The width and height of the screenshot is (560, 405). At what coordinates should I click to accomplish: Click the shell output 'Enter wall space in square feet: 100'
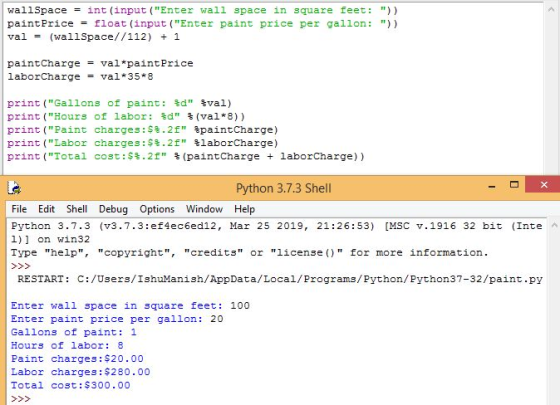coord(130,306)
